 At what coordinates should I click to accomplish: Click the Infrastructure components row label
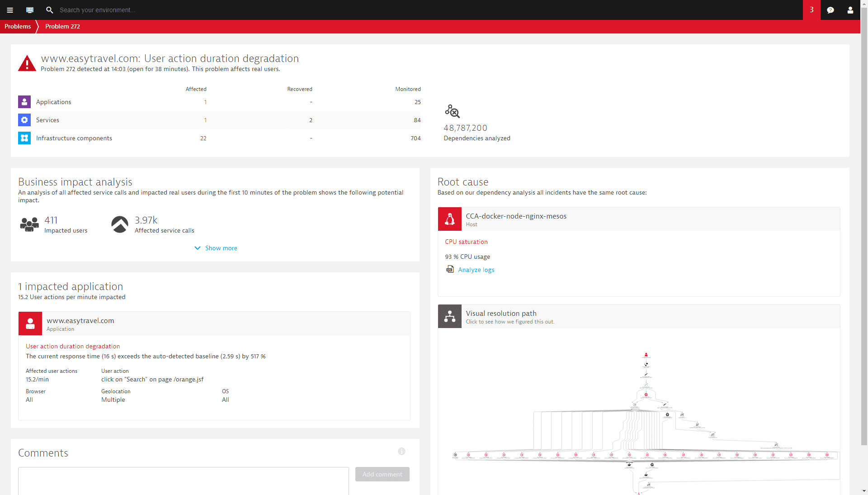click(x=74, y=138)
